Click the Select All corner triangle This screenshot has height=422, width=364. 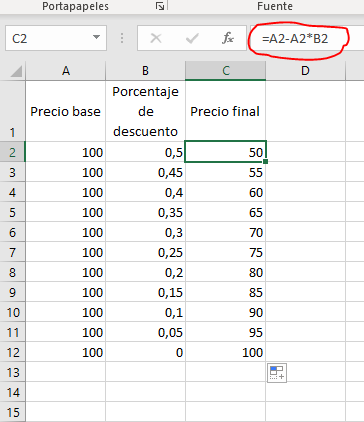pos(16,71)
